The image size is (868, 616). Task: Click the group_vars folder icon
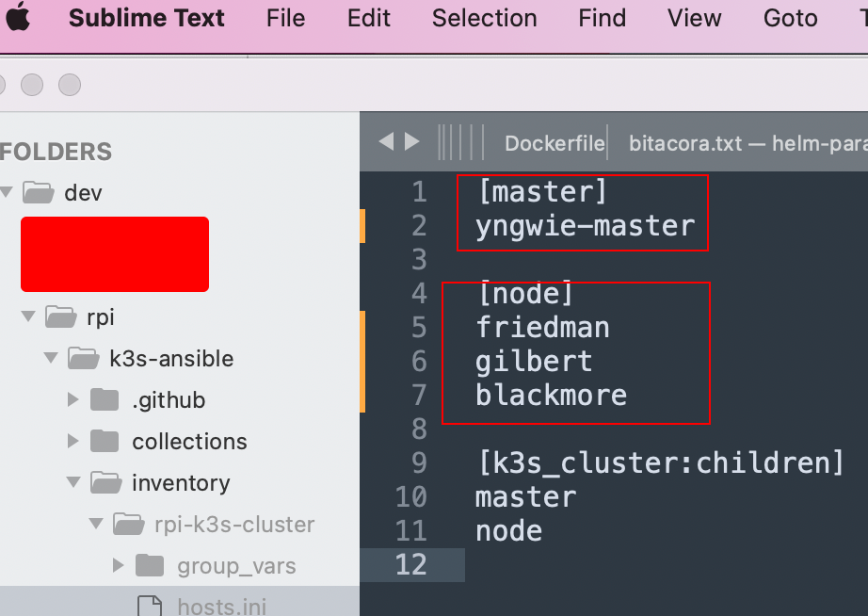(x=150, y=566)
